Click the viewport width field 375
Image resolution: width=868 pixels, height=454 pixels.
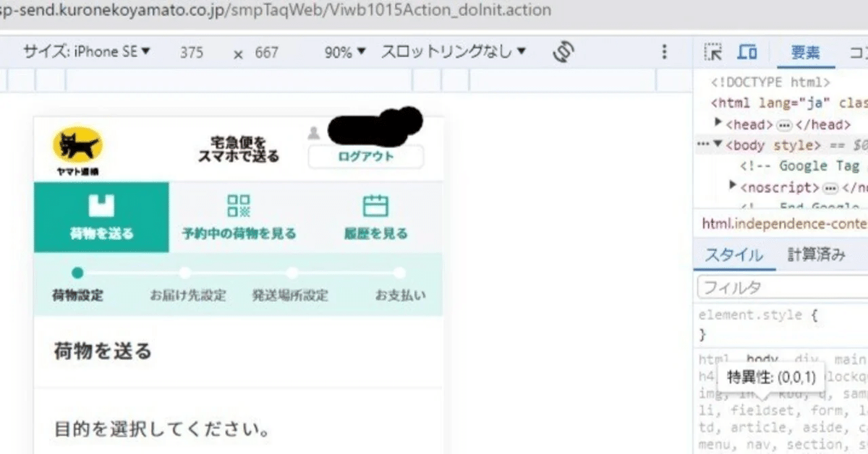(192, 53)
